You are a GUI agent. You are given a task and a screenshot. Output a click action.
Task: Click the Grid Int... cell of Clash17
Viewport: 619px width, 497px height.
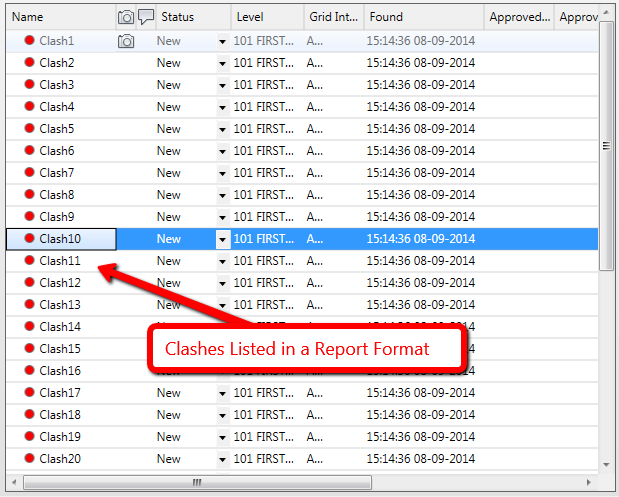tap(315, 393)
